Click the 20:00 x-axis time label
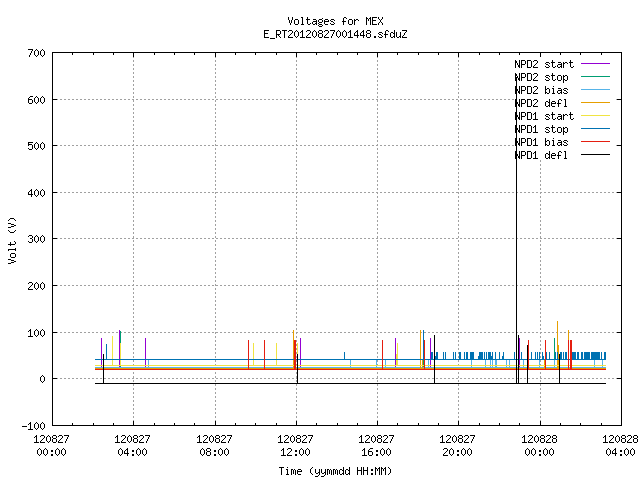This screenshot has width=640, height=480. coord(457,452)
